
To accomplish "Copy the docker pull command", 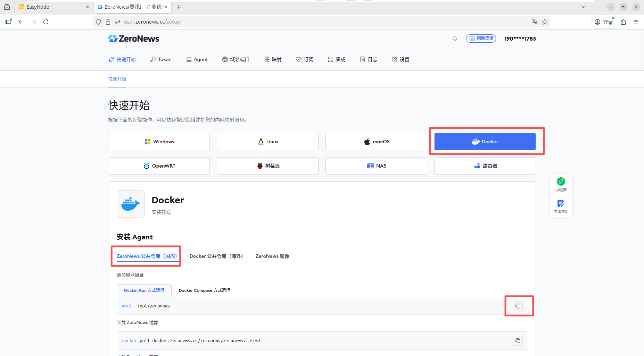I will [518, 341].
